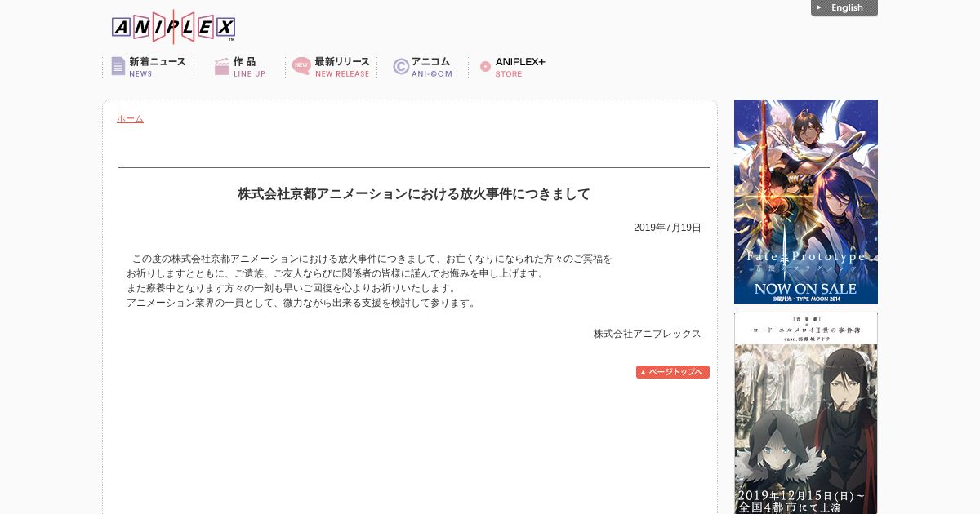The width and height of the screenshot is (980, 514).
Task: Open 新着ニュース NEWS menu
Action: (x=149, y=67)
